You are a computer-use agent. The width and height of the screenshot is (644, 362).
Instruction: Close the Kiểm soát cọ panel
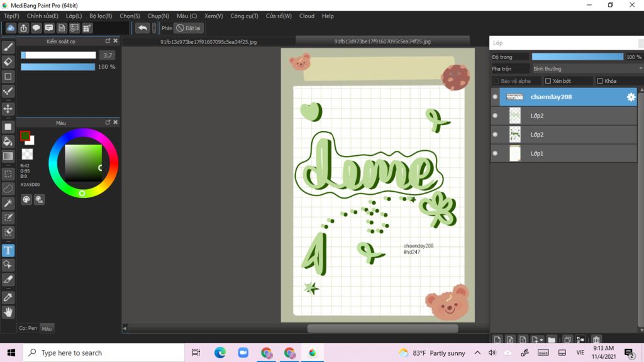coord(116,41)
